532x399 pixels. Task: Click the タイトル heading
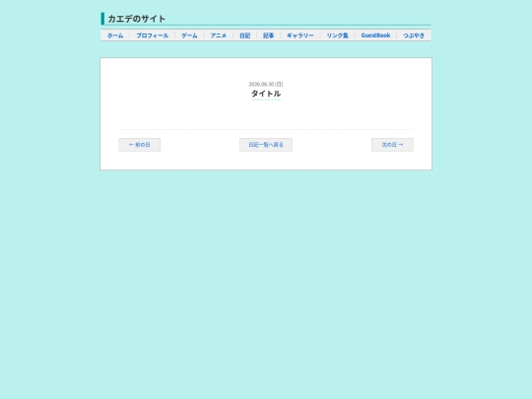point(266,94)
